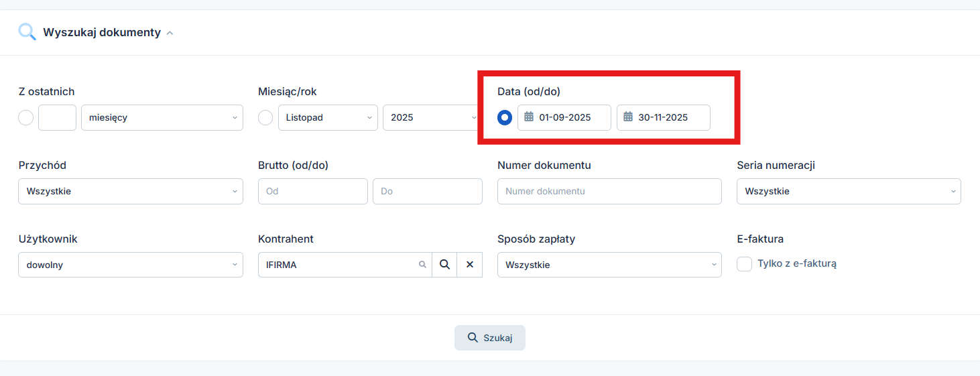Open the 2025 year dropdown

(429, 117)
